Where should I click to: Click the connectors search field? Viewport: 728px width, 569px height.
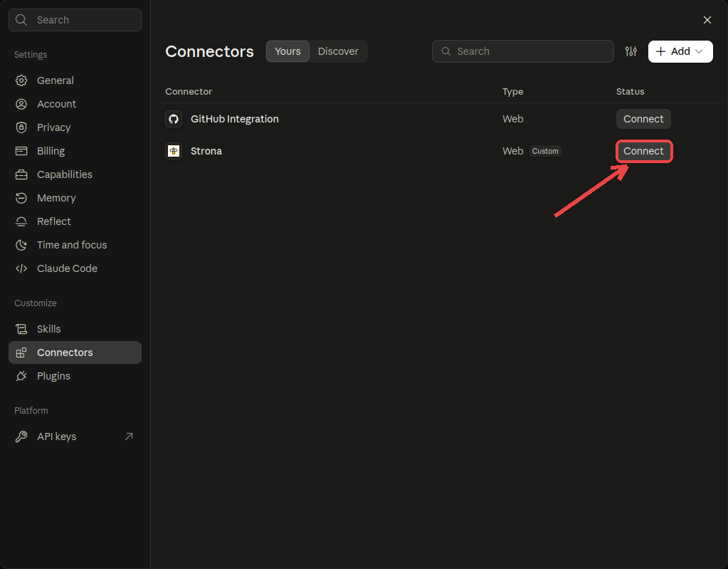coord(523,51)
